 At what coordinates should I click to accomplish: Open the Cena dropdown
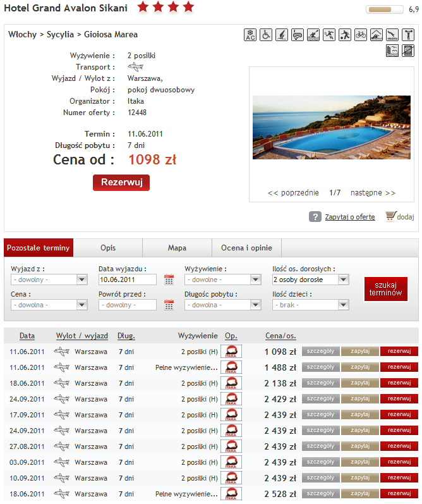pyautogui.click(x=49, y=305)
